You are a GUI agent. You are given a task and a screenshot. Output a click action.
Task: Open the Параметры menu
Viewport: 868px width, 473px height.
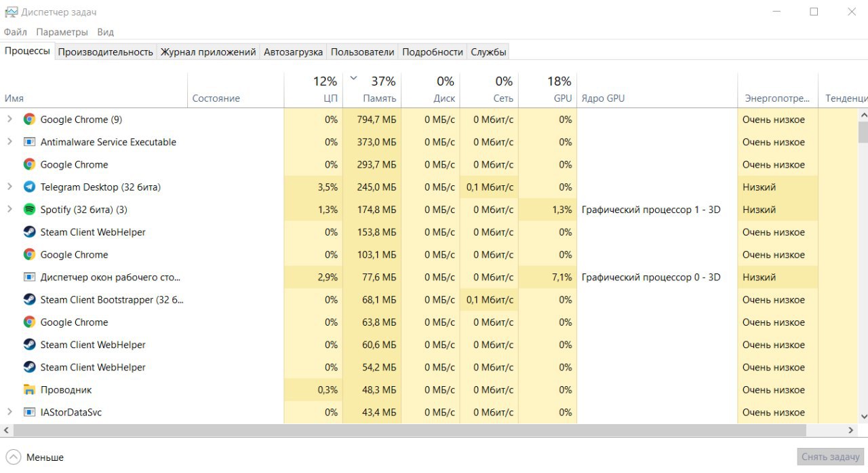62,32
